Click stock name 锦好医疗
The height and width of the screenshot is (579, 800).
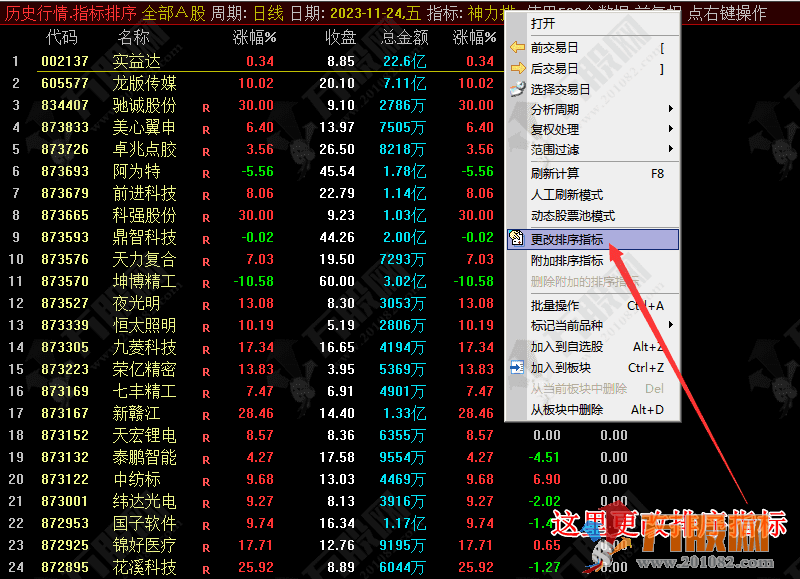144,545
